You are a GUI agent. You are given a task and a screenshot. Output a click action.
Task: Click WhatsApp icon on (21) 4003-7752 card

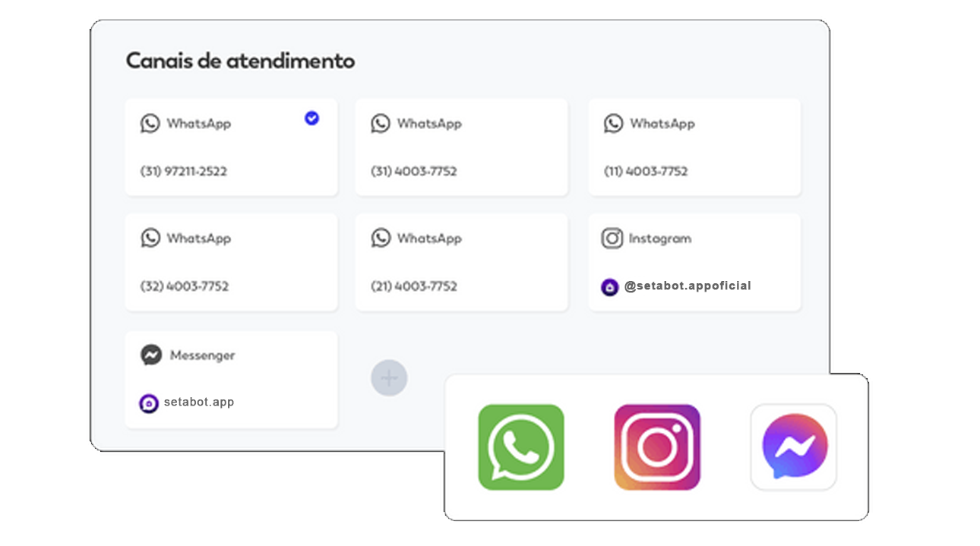381,238
